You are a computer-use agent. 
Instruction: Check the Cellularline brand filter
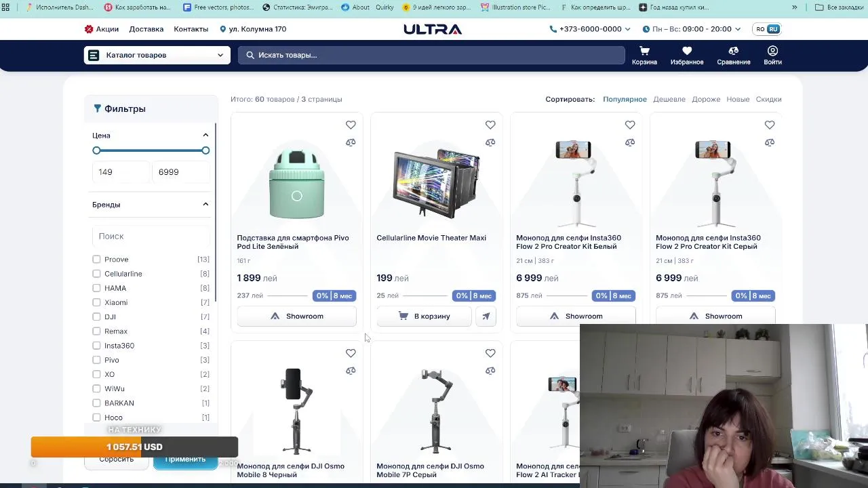tap(96, 274)
